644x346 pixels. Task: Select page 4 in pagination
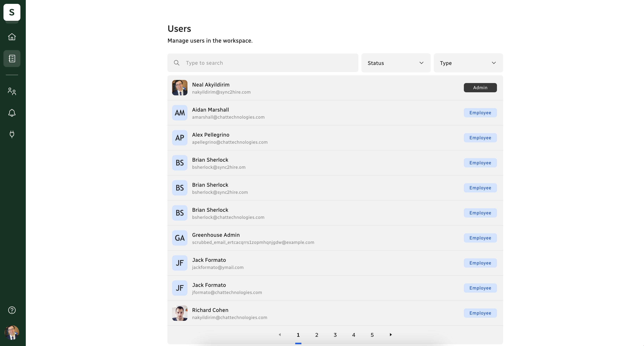point(354,335)
